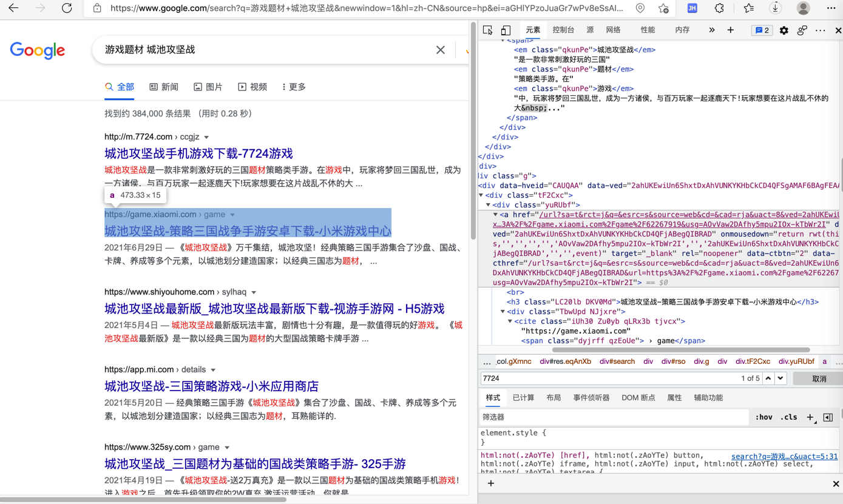Select the 新闻 search filter
The width and height of the screenshot is (843, 504).
164,87
